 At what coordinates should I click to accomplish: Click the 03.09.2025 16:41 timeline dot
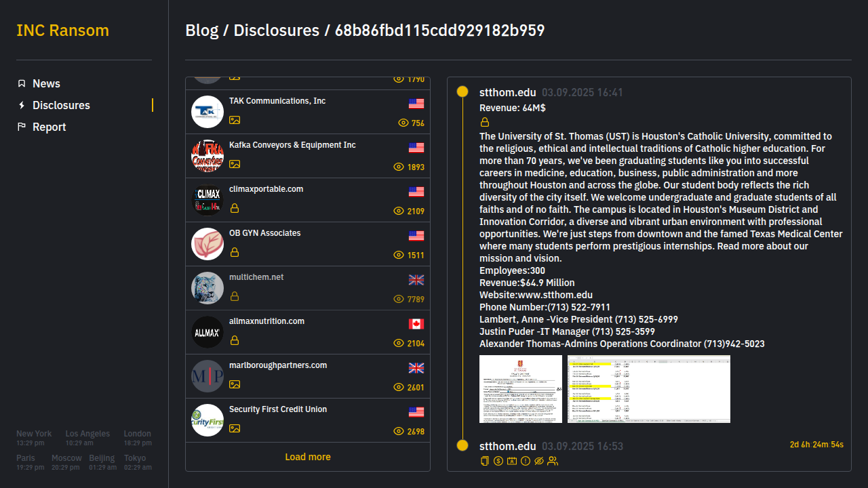[x=462, y=91]
